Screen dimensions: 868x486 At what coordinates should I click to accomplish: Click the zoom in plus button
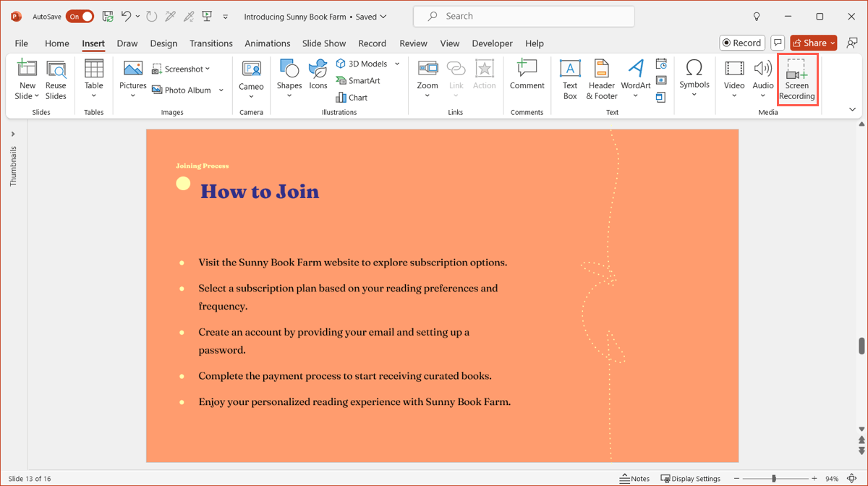814,479
